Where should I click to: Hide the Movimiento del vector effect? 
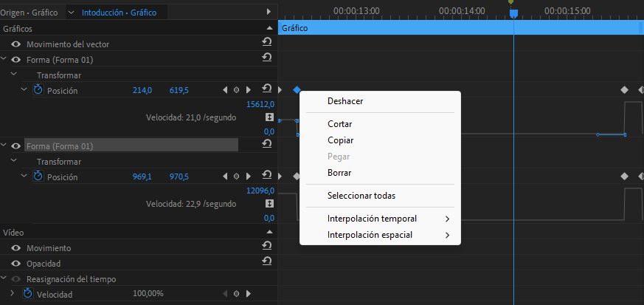[x=15, y=44]
